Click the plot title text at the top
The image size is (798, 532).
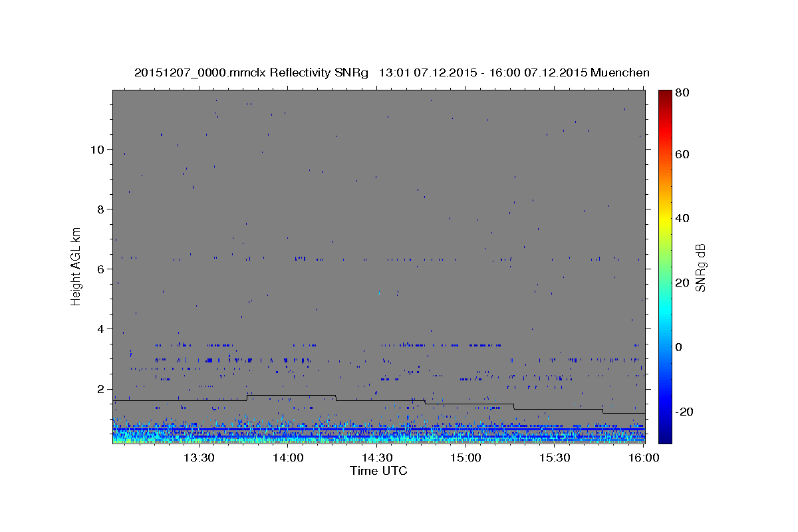(x=392, y=72)
